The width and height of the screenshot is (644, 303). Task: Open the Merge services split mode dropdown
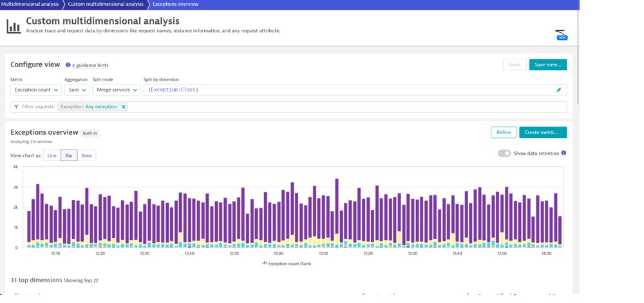[116, 90]
